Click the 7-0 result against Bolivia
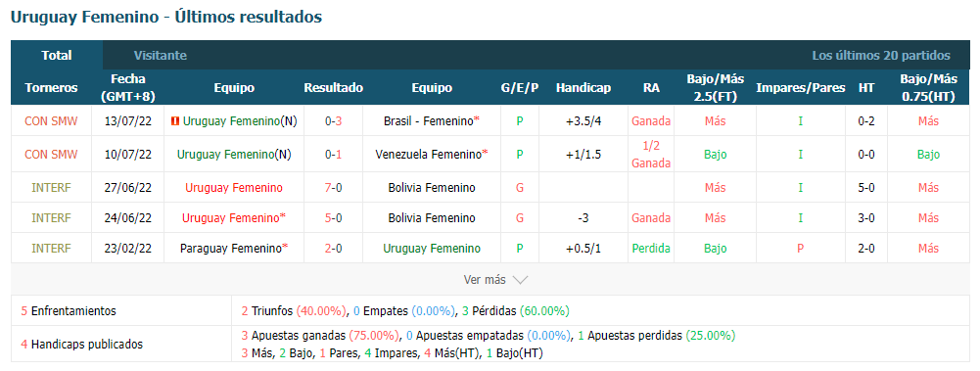This screenshot has height=371, width=980. pos(333,187)
